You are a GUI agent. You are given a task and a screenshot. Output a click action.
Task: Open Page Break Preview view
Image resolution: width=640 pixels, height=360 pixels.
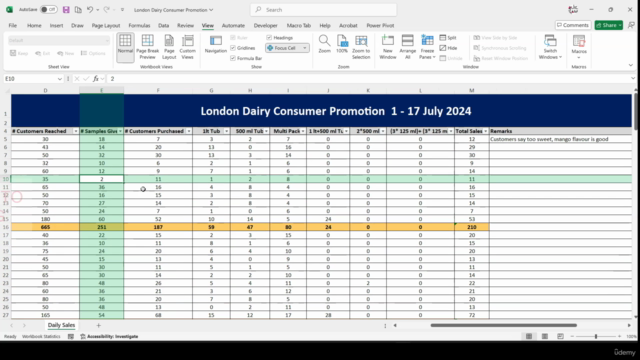tap(147, 48)
